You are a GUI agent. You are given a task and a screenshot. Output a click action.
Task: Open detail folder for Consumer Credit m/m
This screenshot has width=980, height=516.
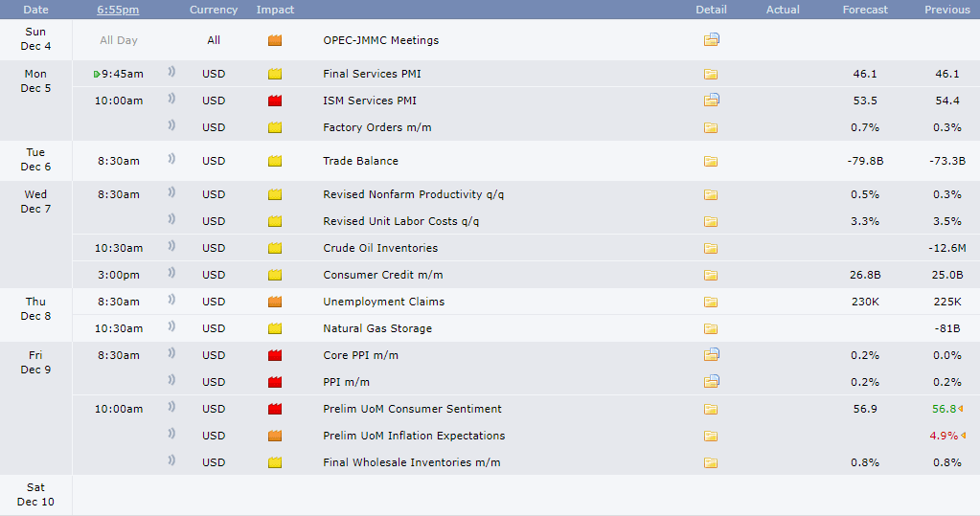(711, 275)
